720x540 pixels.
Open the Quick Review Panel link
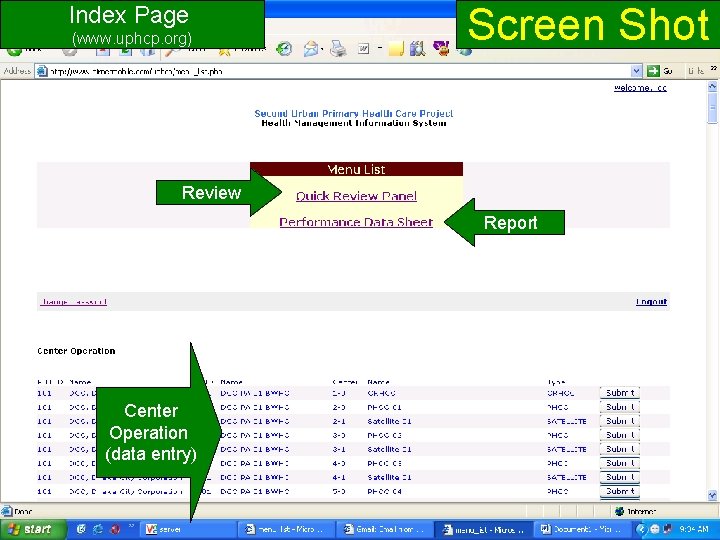[x=356, y=197]
